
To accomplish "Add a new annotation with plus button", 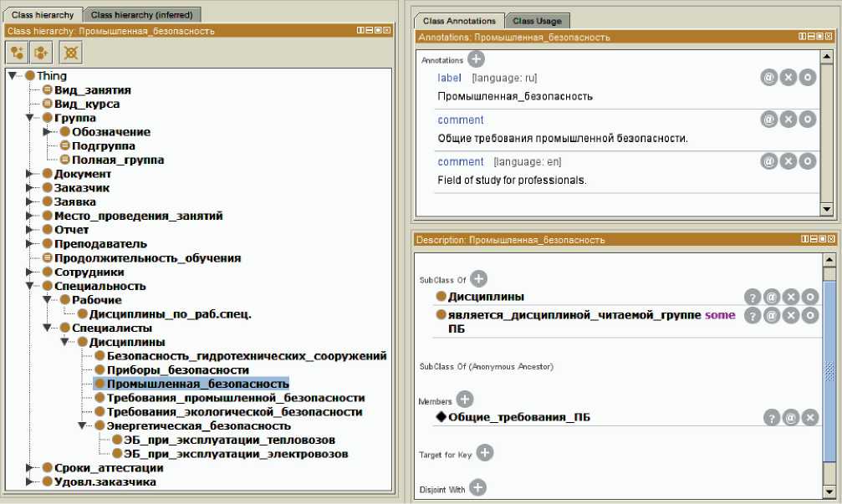I will pyautogui.click(x=475, y=59).
